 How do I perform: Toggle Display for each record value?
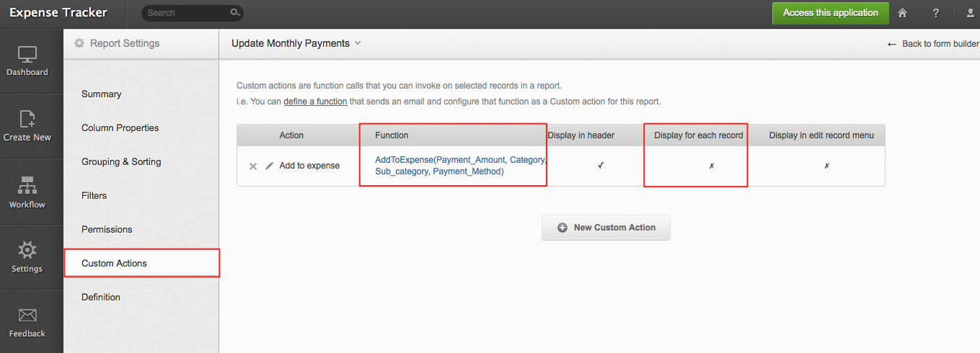(x=711, y=166)
